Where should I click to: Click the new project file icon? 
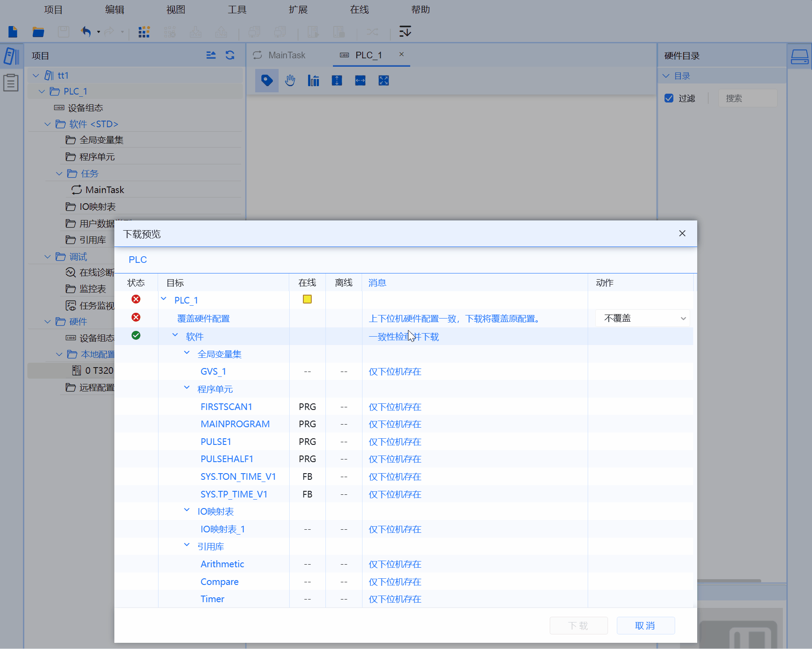click(13, 32)
